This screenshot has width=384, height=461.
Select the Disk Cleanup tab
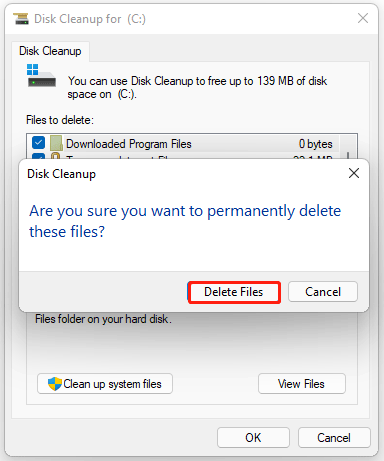50,51
